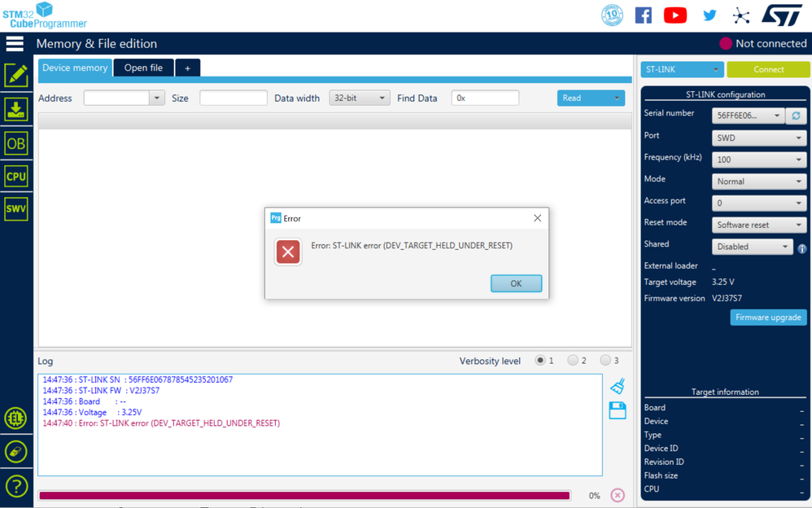Clear the log with broom icon
Screen dimensions: 812x508
coord(618,386)
